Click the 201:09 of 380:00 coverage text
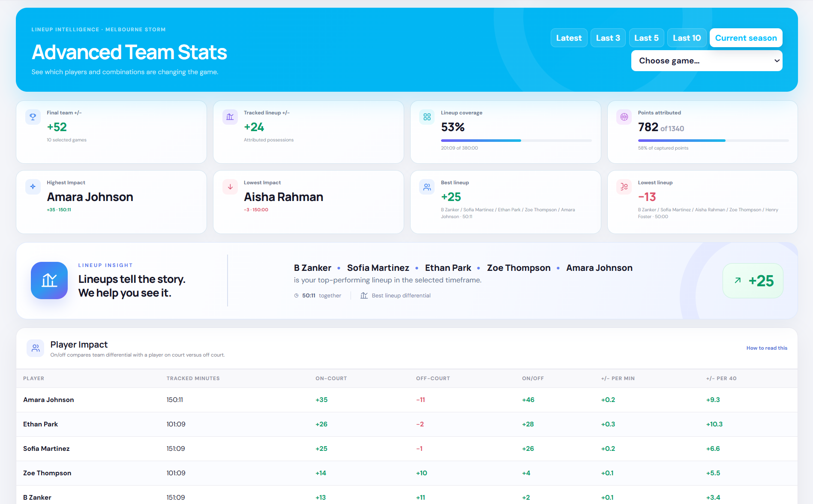The width and height of the screenshot is (813, 504). tap(459, 148)
